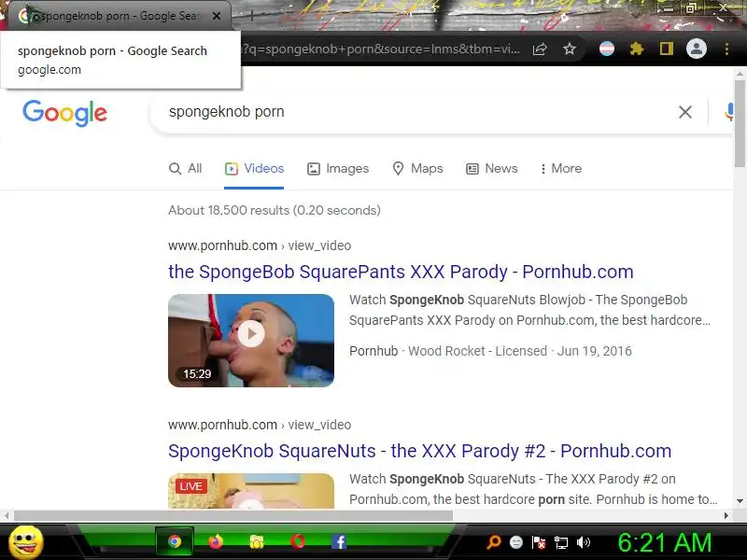Open the first result ending 'XXX Parody - Pornhub.com'
Viewport: 747px width, 560px height.
point(401,272)
